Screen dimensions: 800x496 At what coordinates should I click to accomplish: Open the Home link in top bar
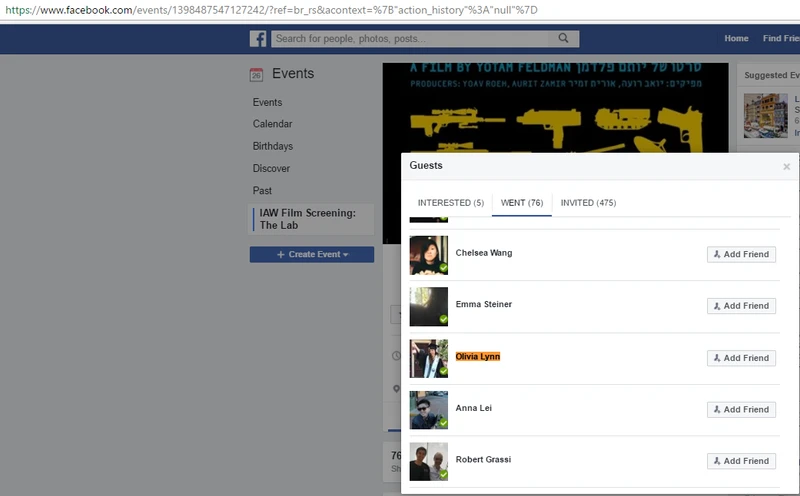(736, 38)
